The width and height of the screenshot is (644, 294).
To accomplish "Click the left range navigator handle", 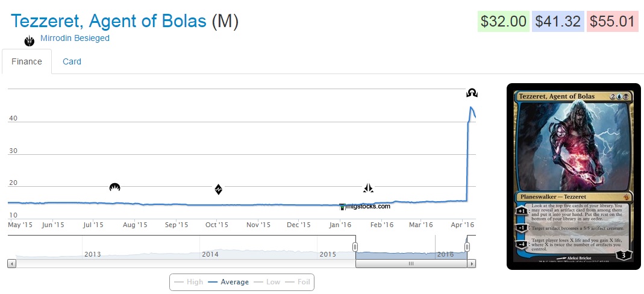I will (x=355, y=247).
